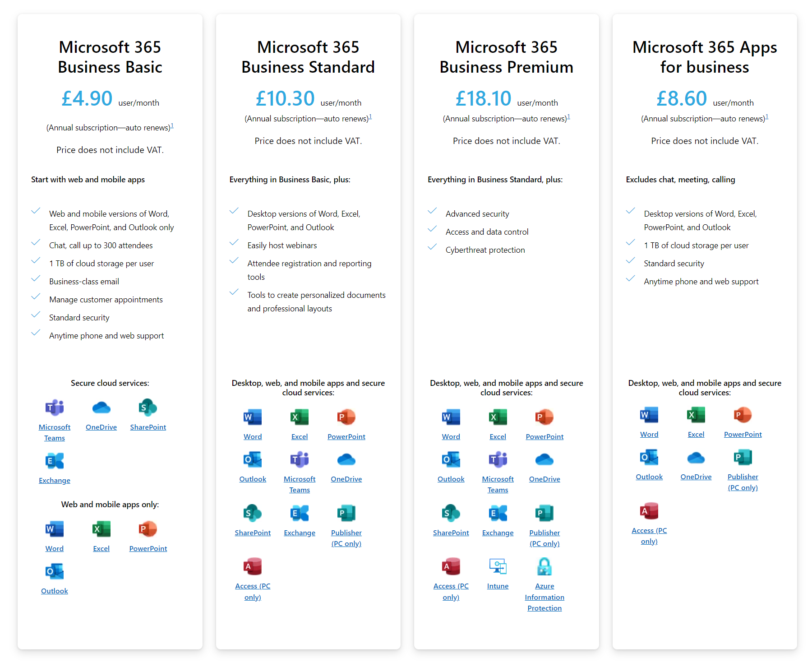
Task: Click the SharePoint icon in Business Basic
Action: coord(148,408)
